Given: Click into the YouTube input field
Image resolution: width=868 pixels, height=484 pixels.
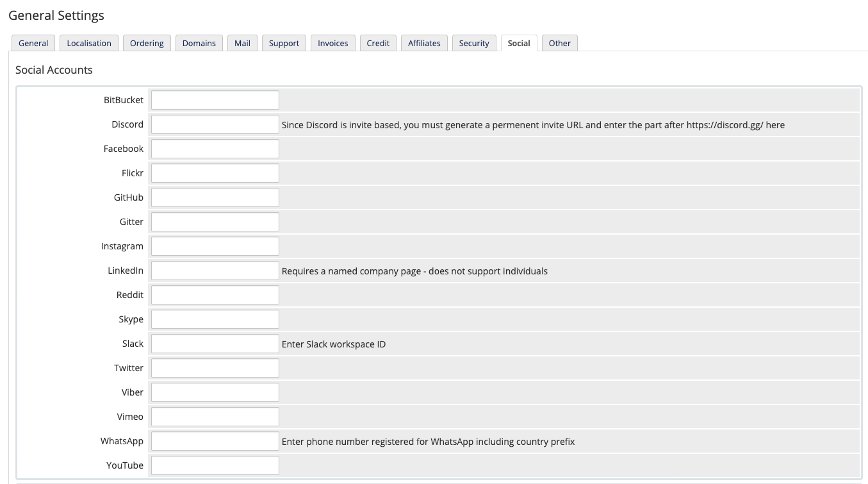Looking at the screenshot, I should [215, 465].
